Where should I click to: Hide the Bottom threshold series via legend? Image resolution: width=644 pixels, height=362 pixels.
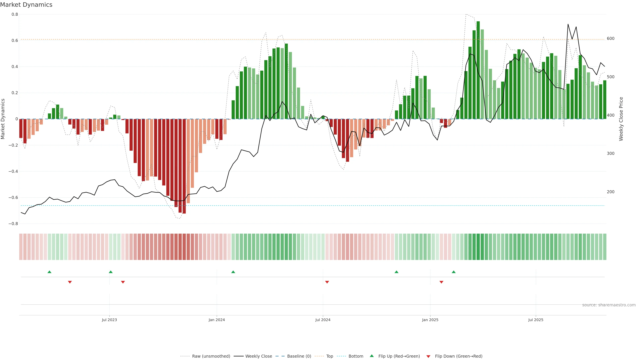[356, 356]
